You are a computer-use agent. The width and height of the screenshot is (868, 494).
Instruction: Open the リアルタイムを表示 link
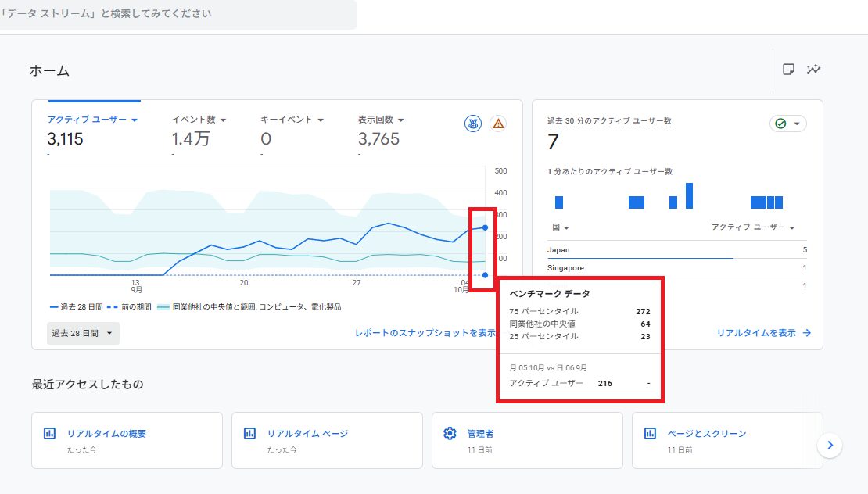[756, 332]
